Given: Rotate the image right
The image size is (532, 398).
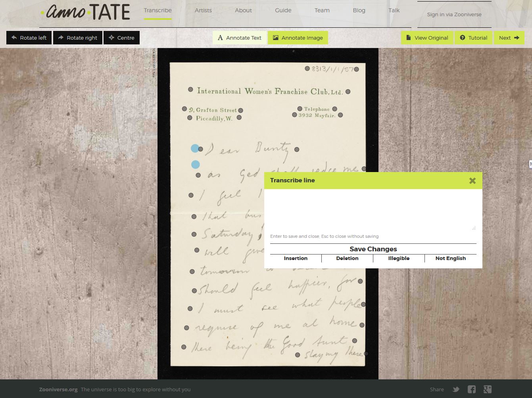Looking at the screenshot, I should (x=78, y=38).
